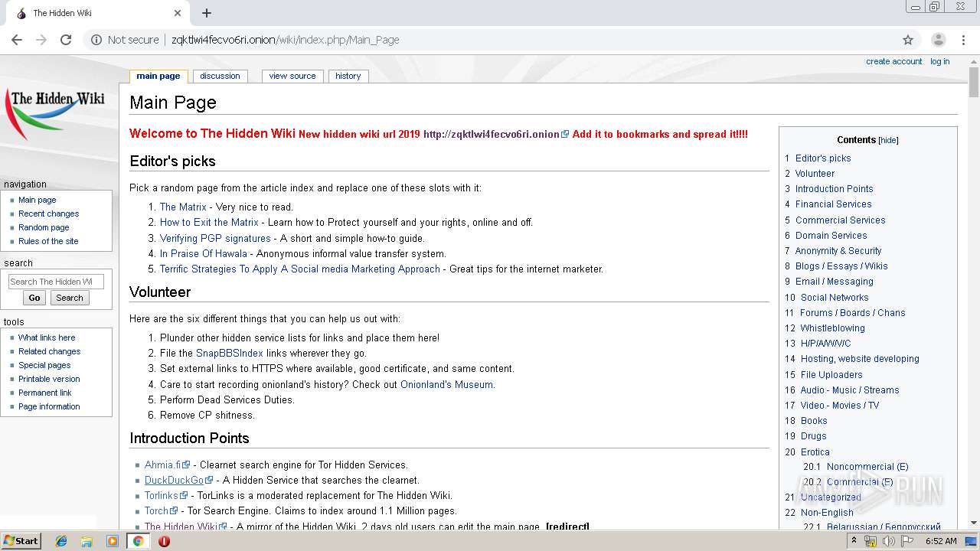The height and width of the screenshot is (551, 980).
Task: Open the Windows Start menu
Action: [21, 541]
